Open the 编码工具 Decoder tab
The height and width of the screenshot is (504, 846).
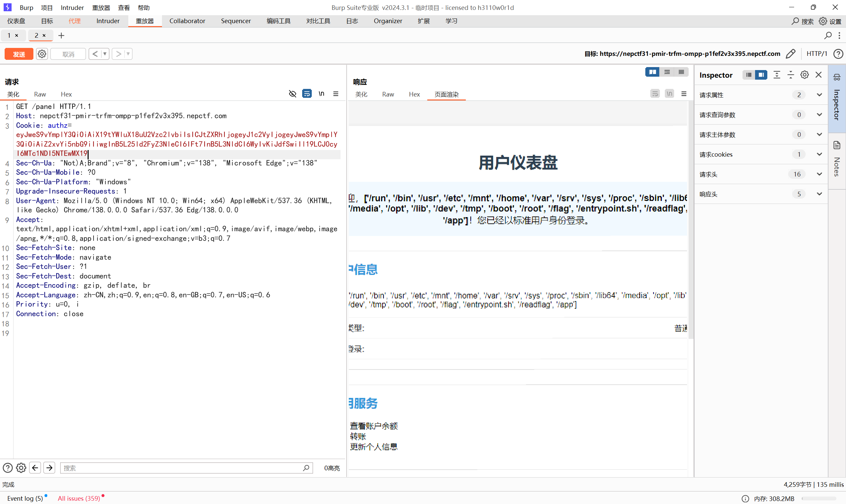pyautogui.click(x=278, y=21)
